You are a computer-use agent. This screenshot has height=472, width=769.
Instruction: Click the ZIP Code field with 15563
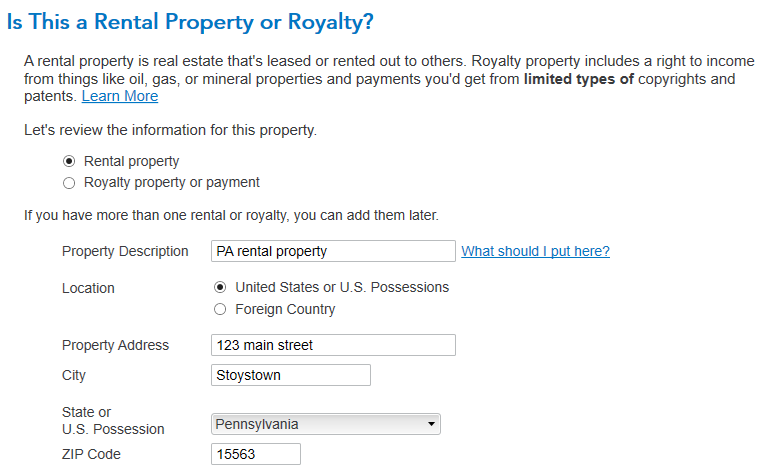tap(256, 454)
